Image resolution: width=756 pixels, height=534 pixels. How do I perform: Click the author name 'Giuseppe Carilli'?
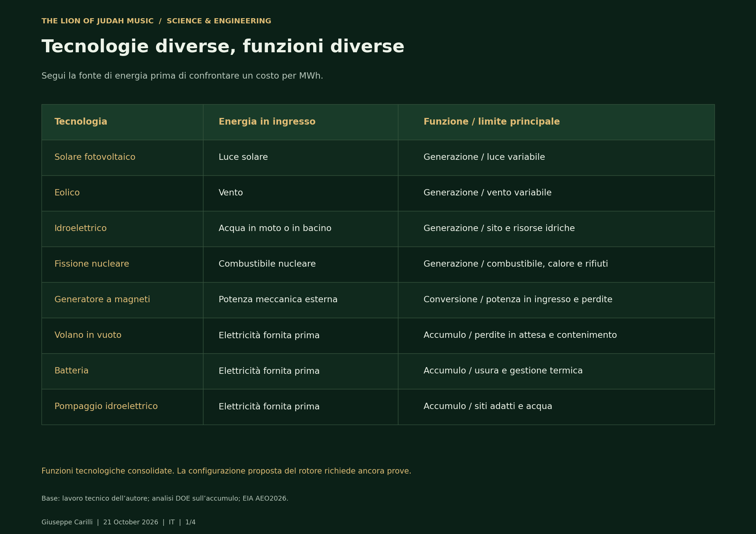67,522
